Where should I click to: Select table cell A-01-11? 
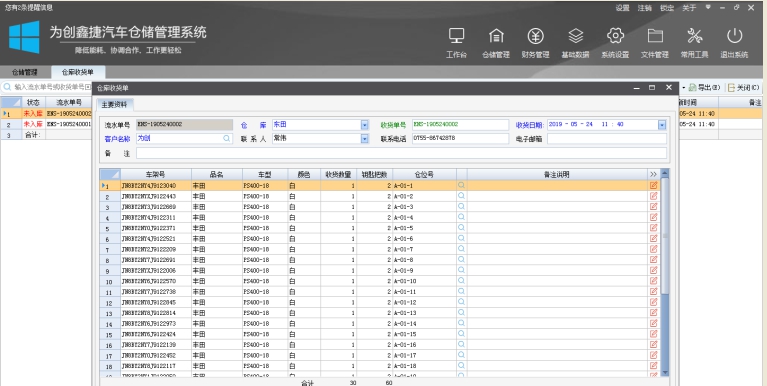point(424,292)
